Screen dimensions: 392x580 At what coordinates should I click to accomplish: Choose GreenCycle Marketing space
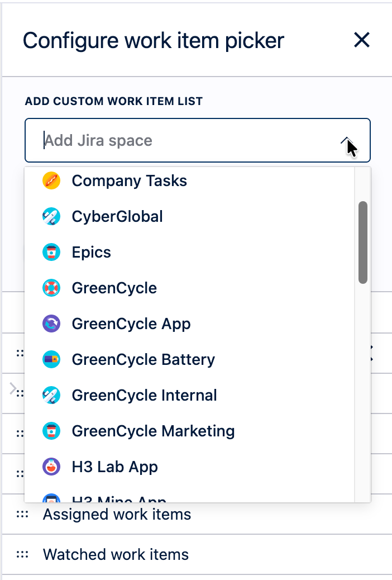click(x=189, y=431)
